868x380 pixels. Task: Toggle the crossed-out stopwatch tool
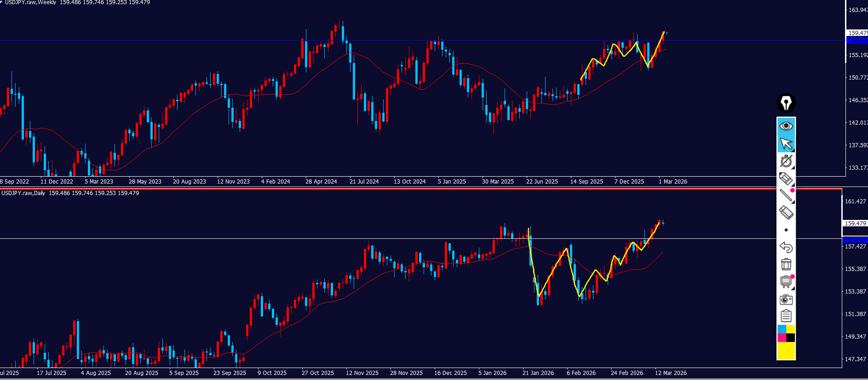(786, 161)
